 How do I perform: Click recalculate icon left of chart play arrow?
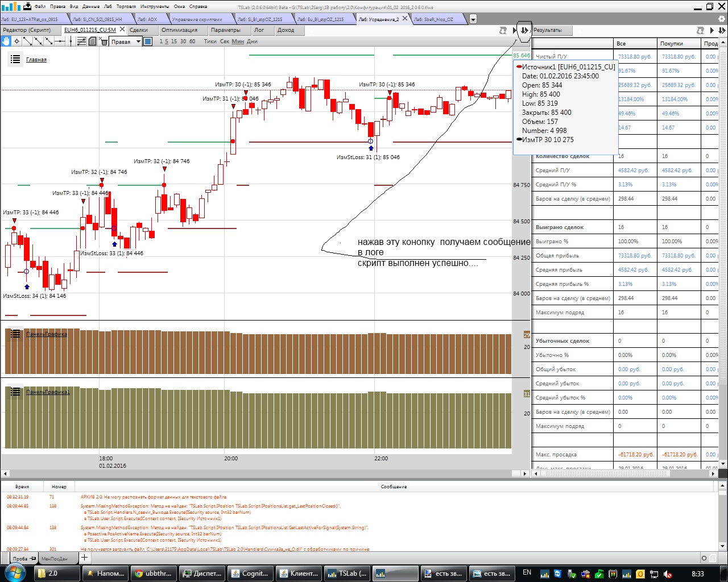click(x=503, y=30)
